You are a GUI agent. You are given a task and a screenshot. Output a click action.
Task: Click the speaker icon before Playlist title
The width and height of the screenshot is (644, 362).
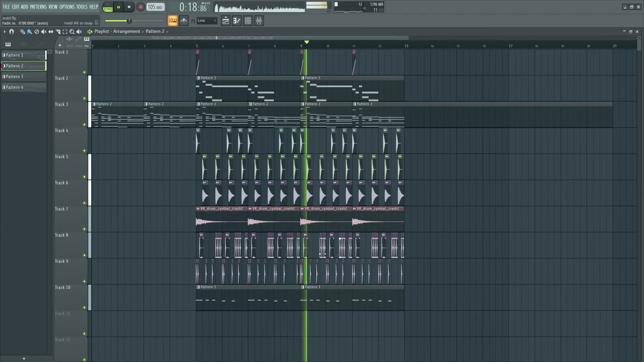pyautogui.click(x=90, y=32)
